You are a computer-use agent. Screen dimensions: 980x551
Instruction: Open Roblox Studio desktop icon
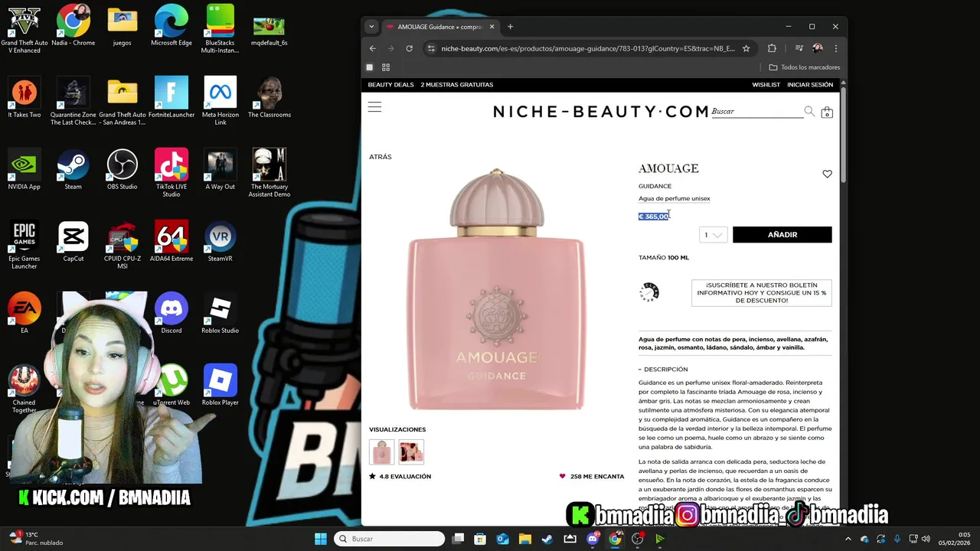[220, 313]
